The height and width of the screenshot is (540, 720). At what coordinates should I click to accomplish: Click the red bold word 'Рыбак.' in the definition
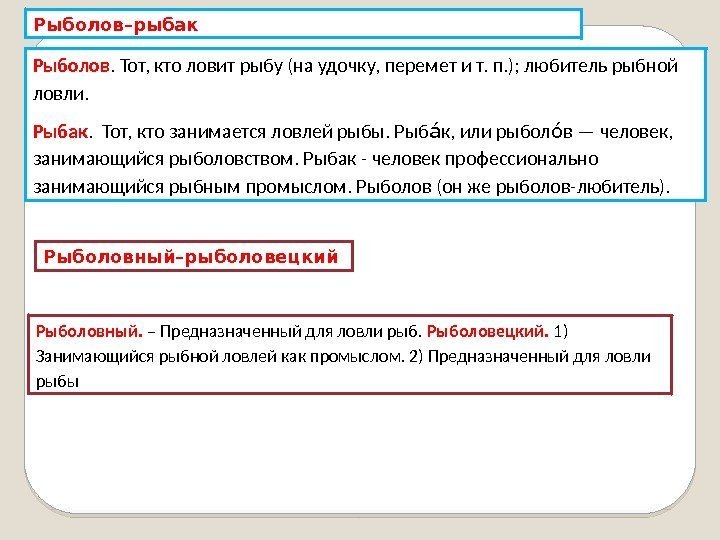pos(62,132)
